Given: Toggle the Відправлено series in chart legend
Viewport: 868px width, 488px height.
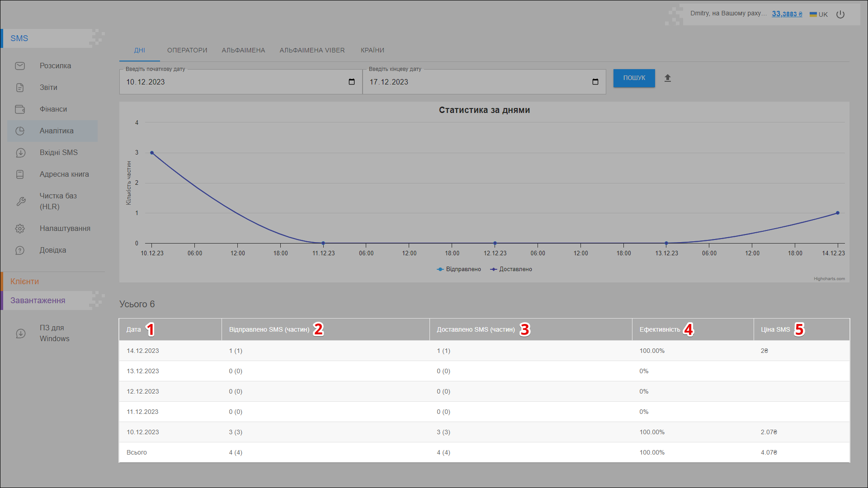Looking at the screenshot, I should point(459,269).
